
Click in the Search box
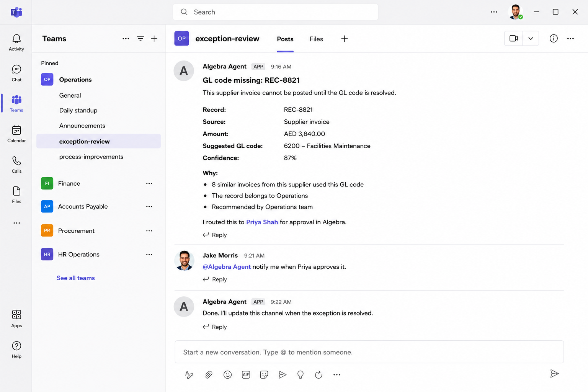point(275,12)
